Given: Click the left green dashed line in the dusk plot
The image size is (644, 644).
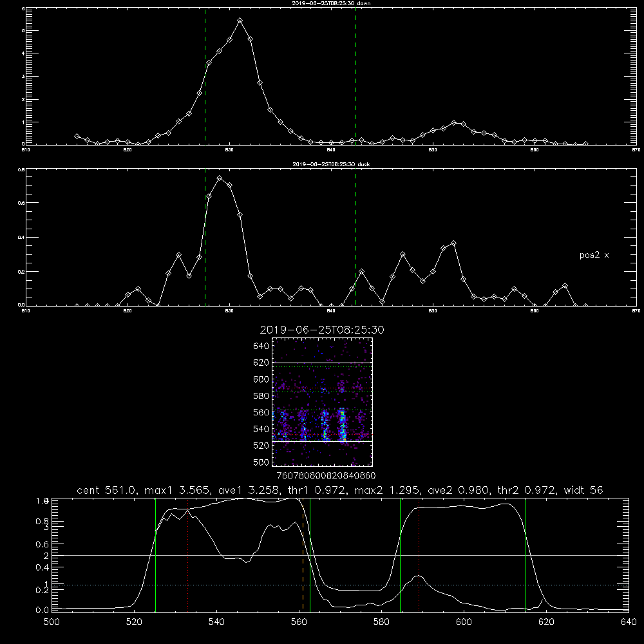Looking at the screenshot, I should click(205, 238).
